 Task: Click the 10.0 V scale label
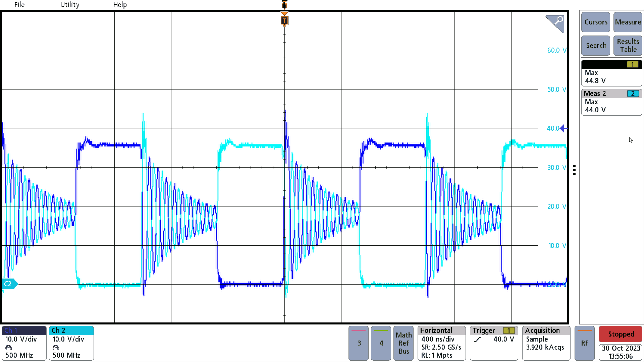pyautogui.click(x=557, y=246)
